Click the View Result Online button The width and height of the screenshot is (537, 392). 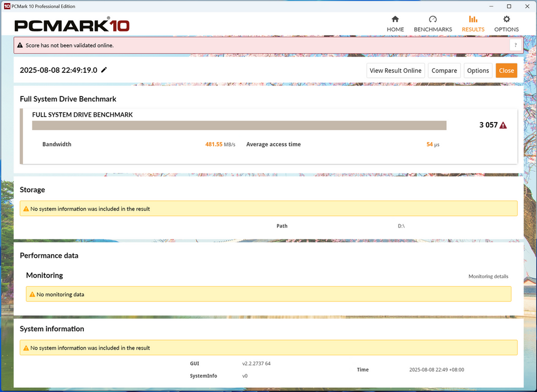[395, 71]
